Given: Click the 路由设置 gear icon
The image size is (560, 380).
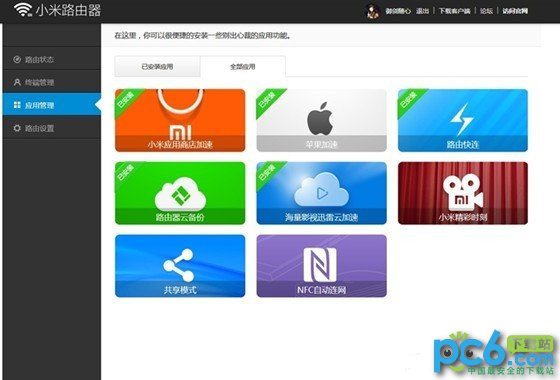Looking at the screenshot, I should (x=17, y=128).
